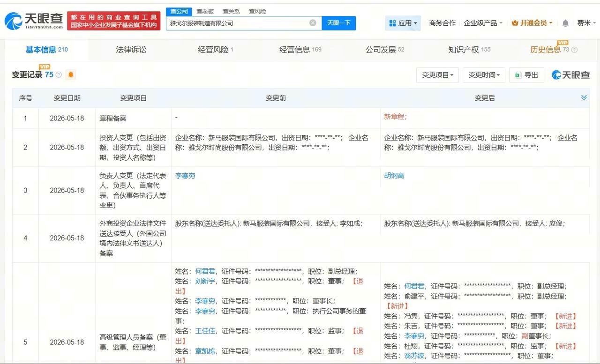Image resolution: width=600 pixels, height=364 pixels.
Task: Open 何君君 link in 变更前 column
Action: tap(205, 271)
